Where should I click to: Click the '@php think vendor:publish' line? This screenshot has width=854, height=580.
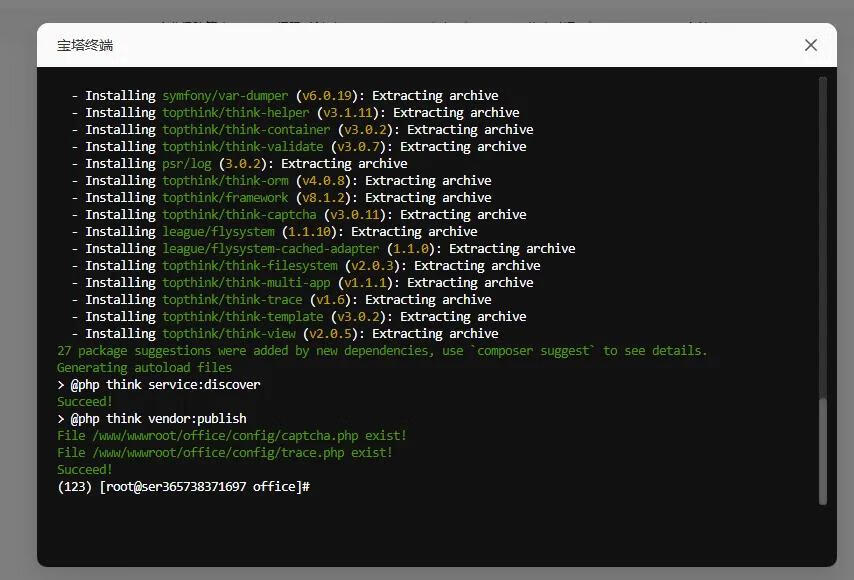click(151, 418)
